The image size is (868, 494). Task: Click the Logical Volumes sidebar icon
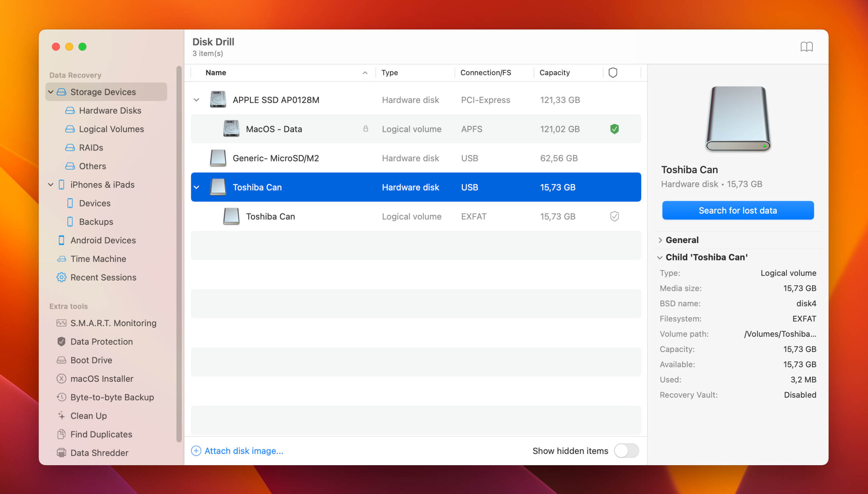[70, 129]
